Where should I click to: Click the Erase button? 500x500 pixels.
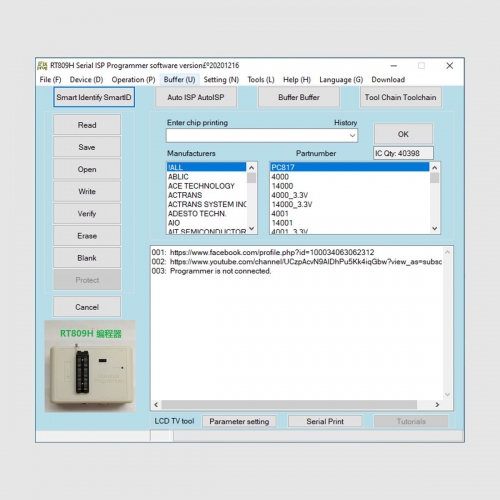tap(87, 236)
